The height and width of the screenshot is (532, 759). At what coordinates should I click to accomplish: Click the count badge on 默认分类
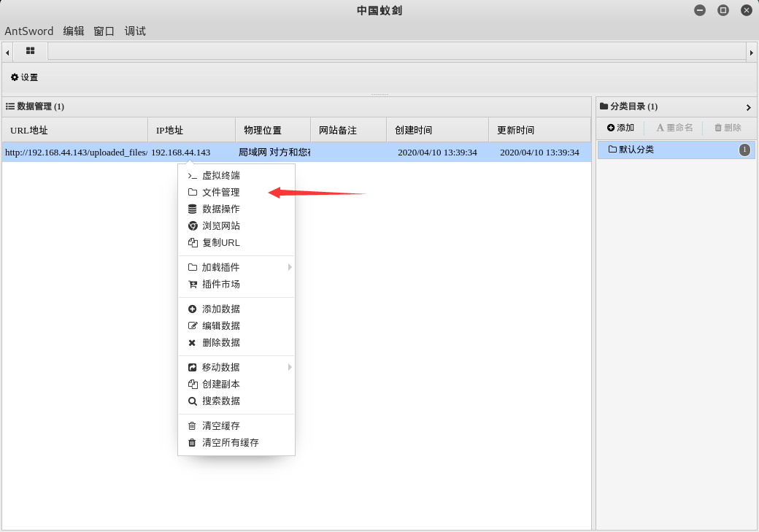[744, 150]
